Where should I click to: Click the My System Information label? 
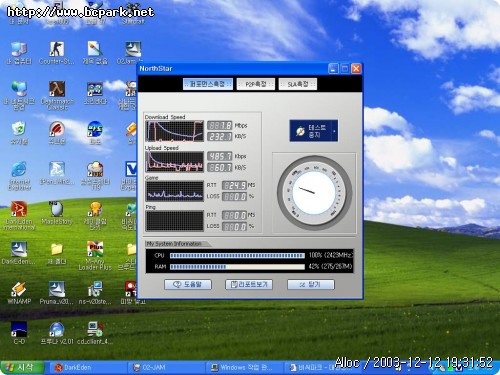[x=174, y=244]
